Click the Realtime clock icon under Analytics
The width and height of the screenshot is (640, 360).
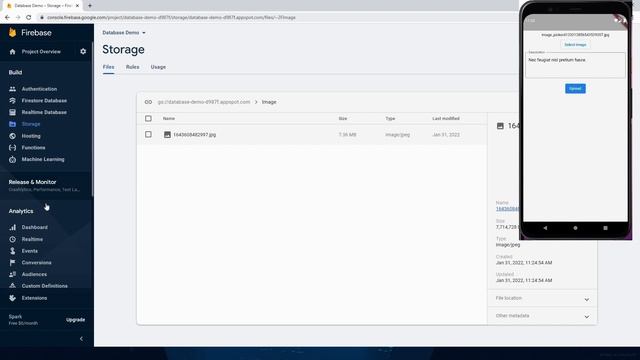tap(13, 239)
